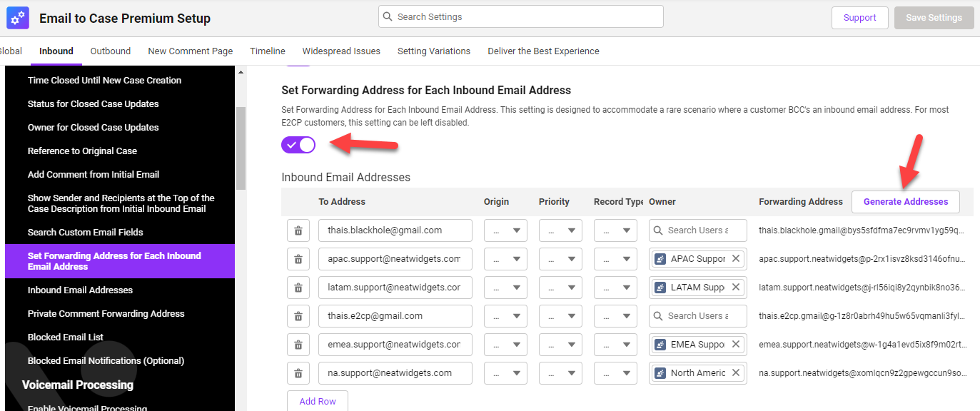Go to Search Custom Email Fields setting
Viewport: 980px width, 411px height.
pos(86,233)
